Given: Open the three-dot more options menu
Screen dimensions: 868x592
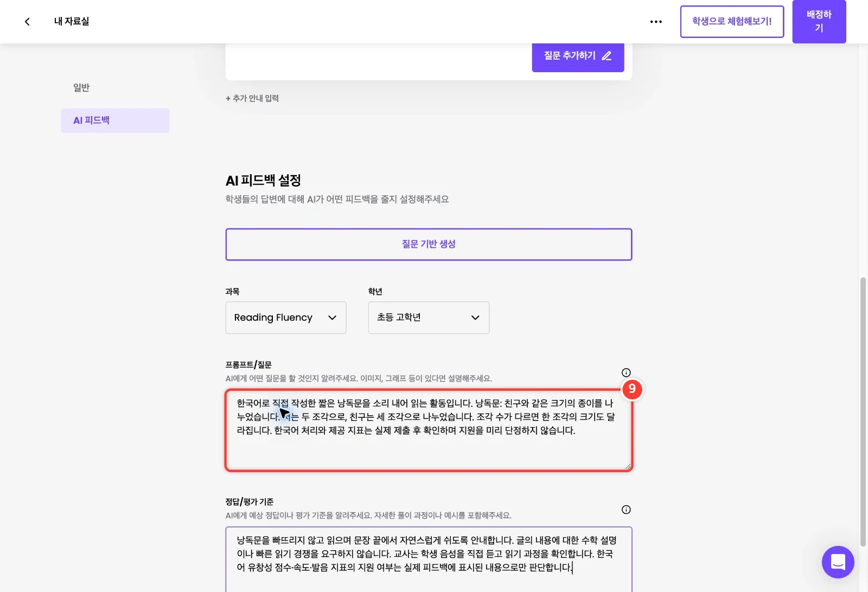Looking at the screenshot, I should tap(656, 22).
